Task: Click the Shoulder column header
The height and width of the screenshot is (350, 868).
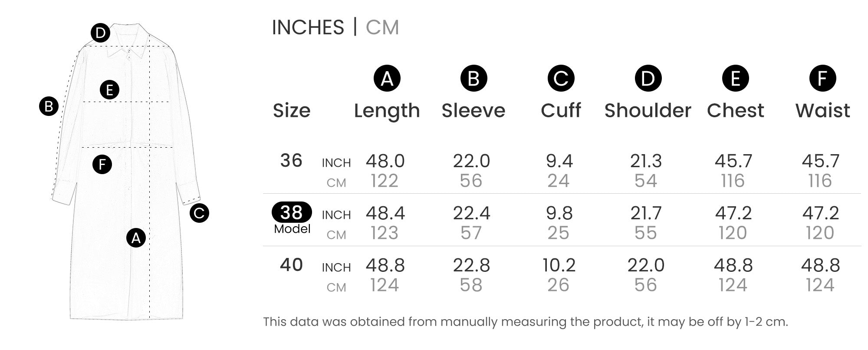Action: (648, 111)
